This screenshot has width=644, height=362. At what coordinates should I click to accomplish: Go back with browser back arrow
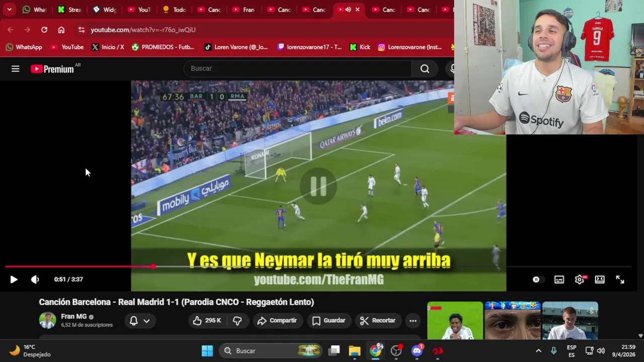click(11, 30)
